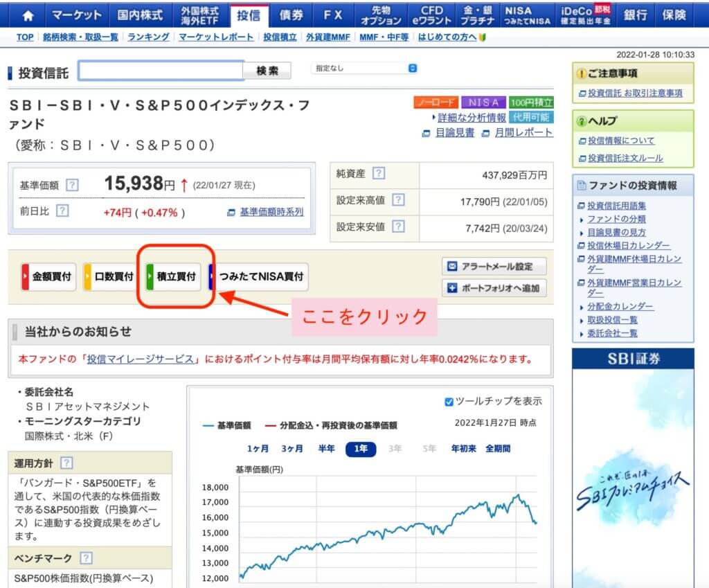
Task: Focus the 投資信託 search input field
Action: (x=161, y=71)
